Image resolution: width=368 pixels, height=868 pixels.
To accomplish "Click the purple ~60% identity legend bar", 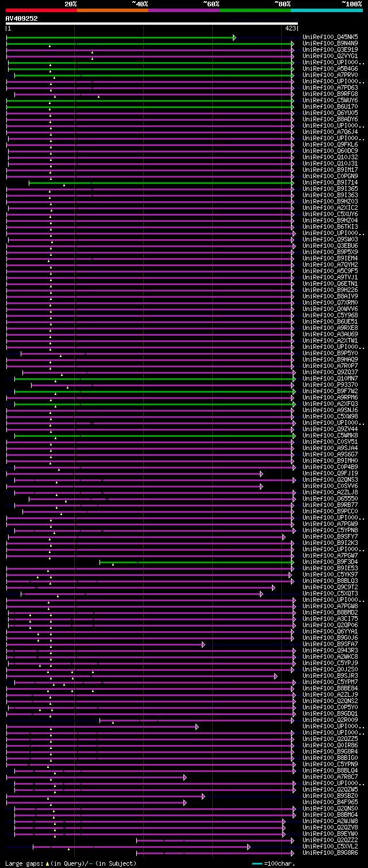I will click(x=184, y=10).
